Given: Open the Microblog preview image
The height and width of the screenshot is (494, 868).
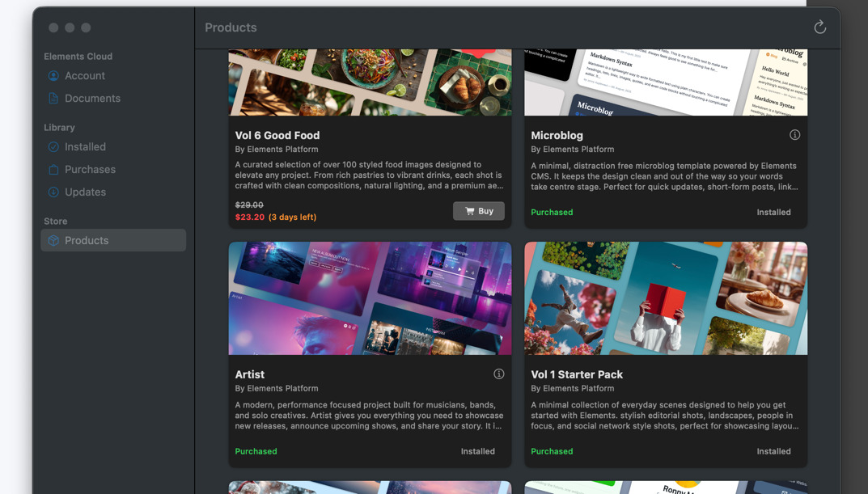Looking at the screenshot, I should click(x=666, y=82).
